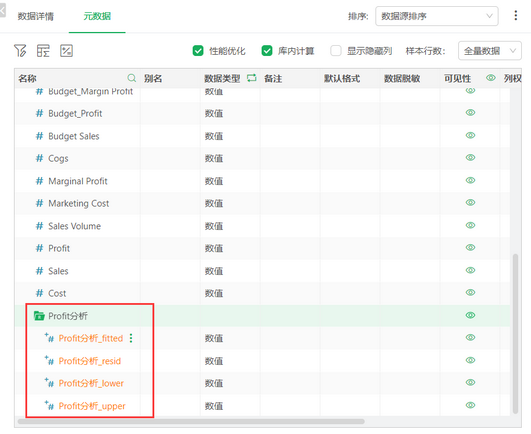
Task: Enable the 显示隐藏列 checkbox
Action: 336,51
